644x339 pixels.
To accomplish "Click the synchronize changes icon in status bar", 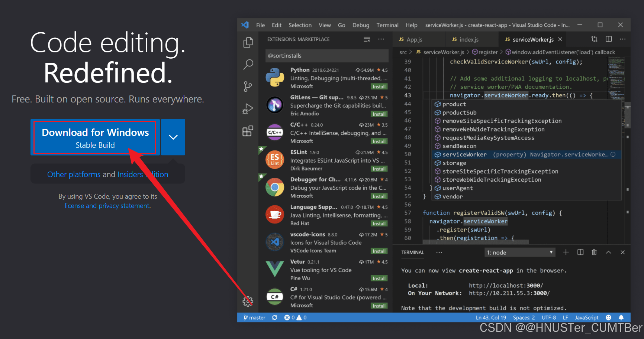I will 275,317.
